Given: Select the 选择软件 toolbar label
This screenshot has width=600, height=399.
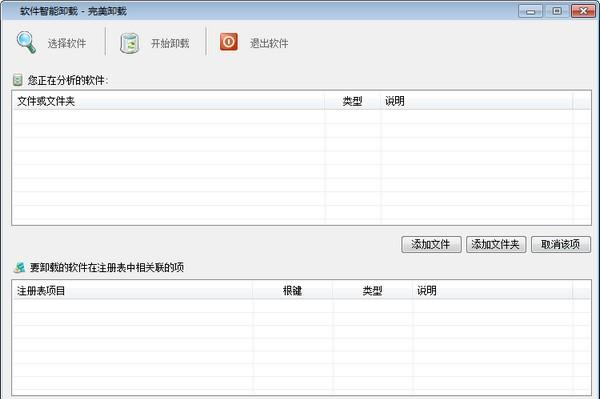Looking at the screenshot, I should click(x=67, y=43).
